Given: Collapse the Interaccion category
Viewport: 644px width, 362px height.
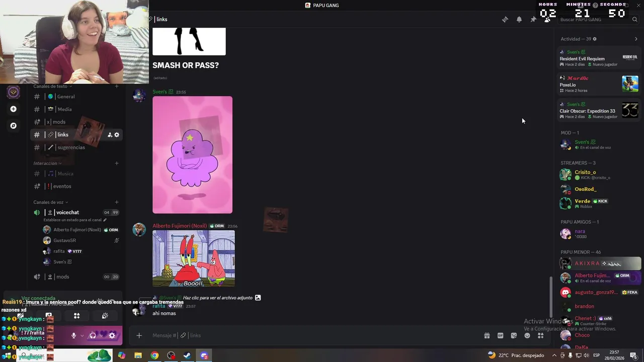Looking at the screenshot, I should pos(47,163).
